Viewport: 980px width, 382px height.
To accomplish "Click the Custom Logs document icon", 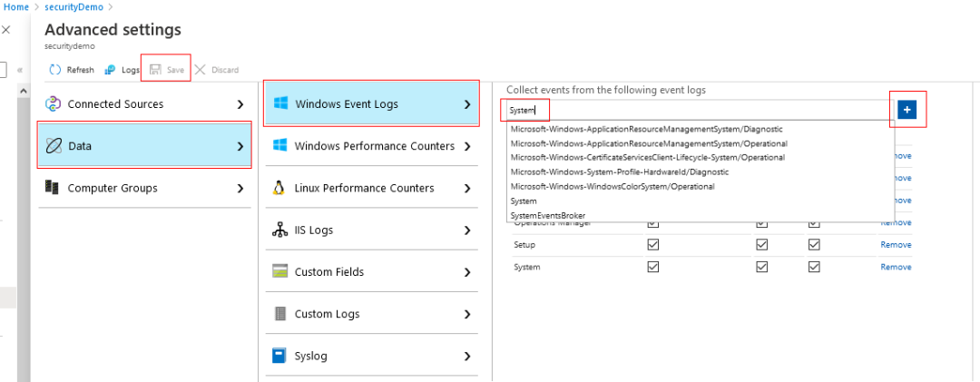I will point(280,314).
